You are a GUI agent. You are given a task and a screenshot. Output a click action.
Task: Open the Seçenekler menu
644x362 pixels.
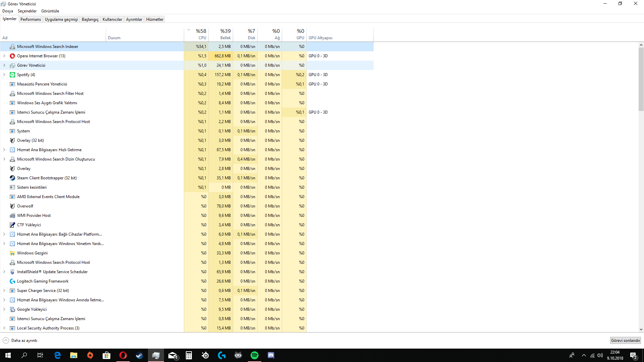pos(27,11)
